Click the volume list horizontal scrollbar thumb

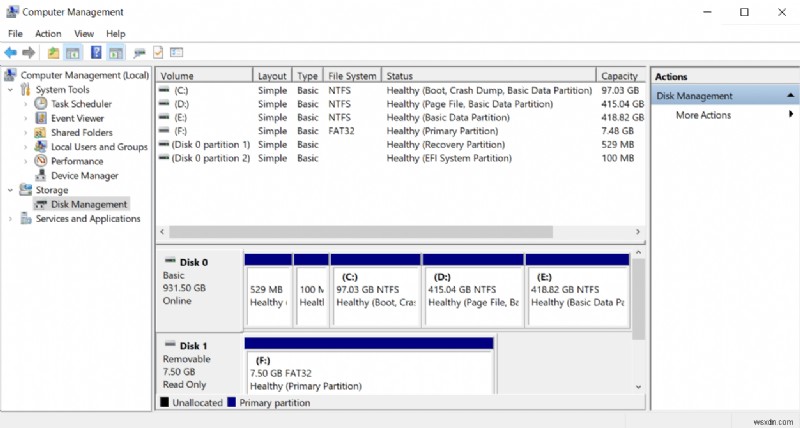pos(361,232)
